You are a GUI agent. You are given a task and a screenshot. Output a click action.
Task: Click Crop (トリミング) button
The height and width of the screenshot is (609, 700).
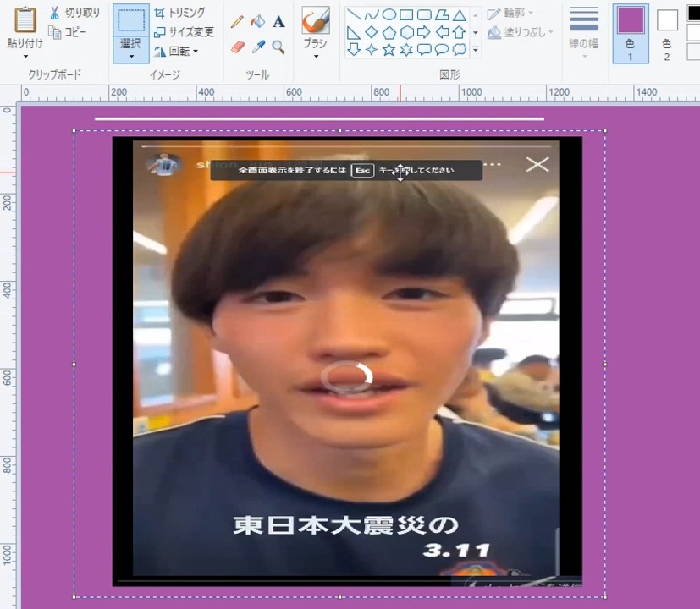pos(179,13)
